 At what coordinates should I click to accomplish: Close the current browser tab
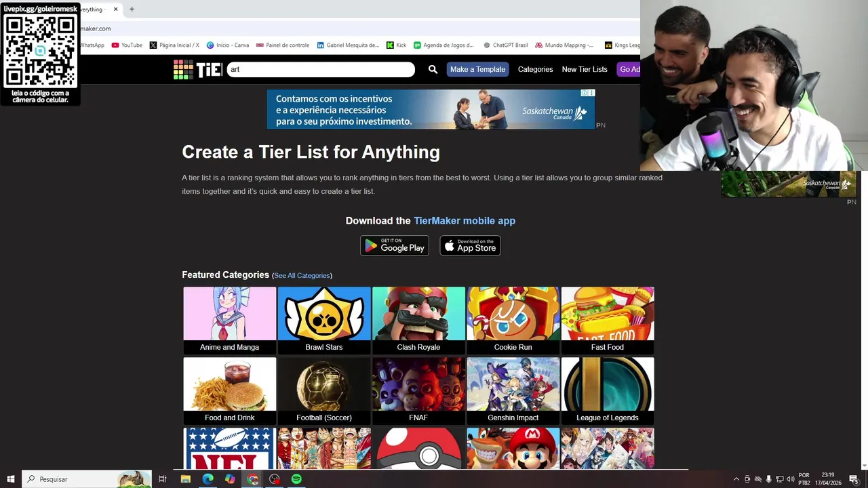(115, 9)
